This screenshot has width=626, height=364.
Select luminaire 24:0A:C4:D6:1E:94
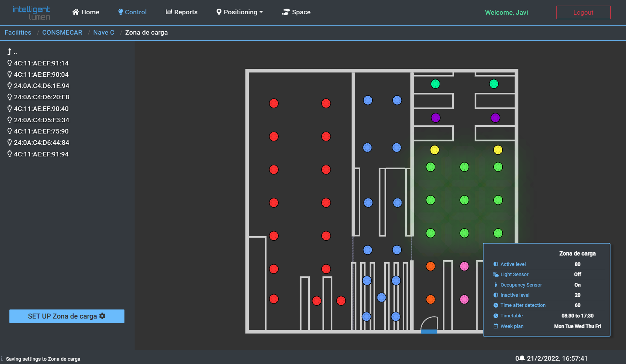pos(38,86)
